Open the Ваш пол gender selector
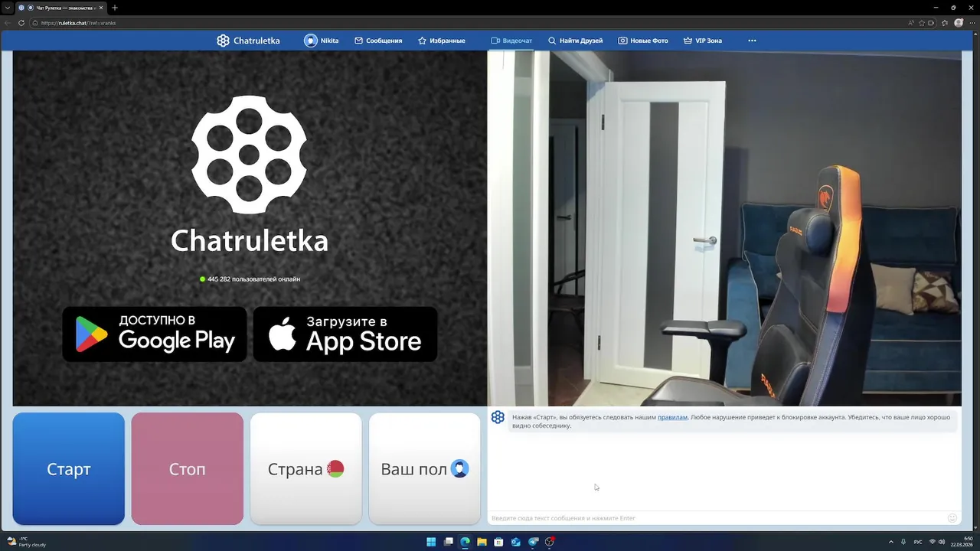The image size is (980, 551). point(425,469)
